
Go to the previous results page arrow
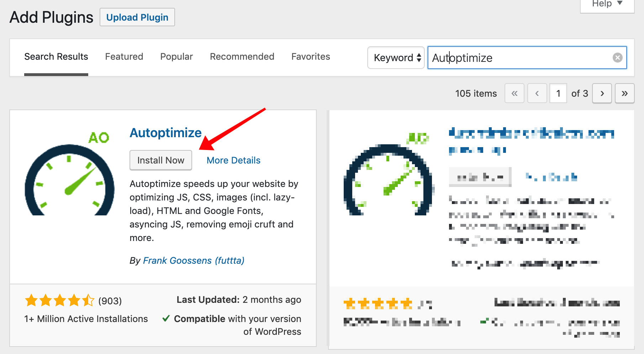[537, 93]
